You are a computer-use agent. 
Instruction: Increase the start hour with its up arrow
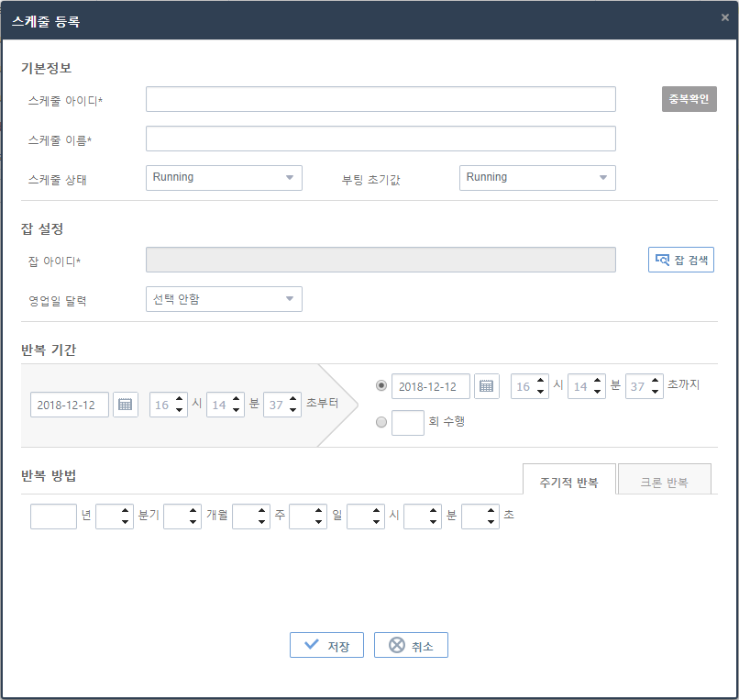click(180, 399)
